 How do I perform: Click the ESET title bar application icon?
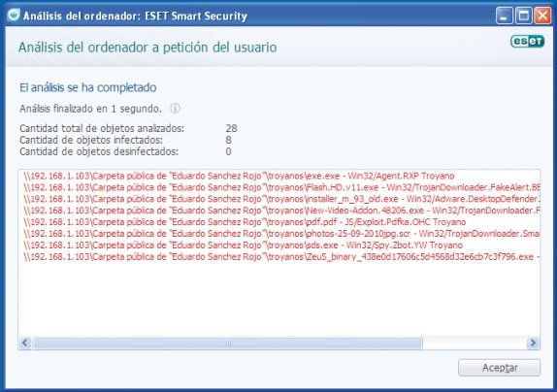[x=14, y=15]
